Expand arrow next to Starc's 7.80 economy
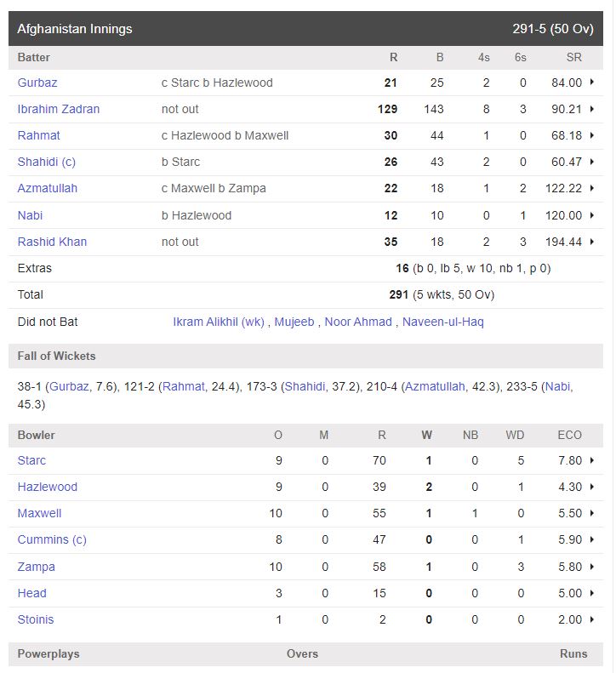Viewport: 616px width, 673px height. 591,460
